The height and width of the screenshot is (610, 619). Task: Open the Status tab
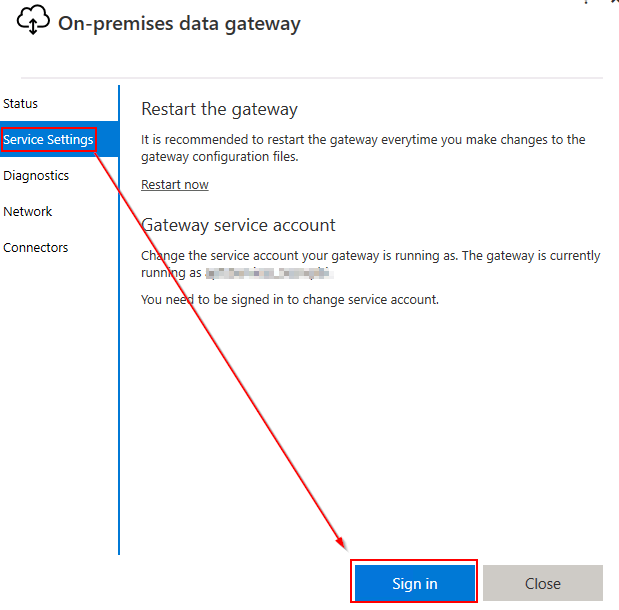pos(21,104)
